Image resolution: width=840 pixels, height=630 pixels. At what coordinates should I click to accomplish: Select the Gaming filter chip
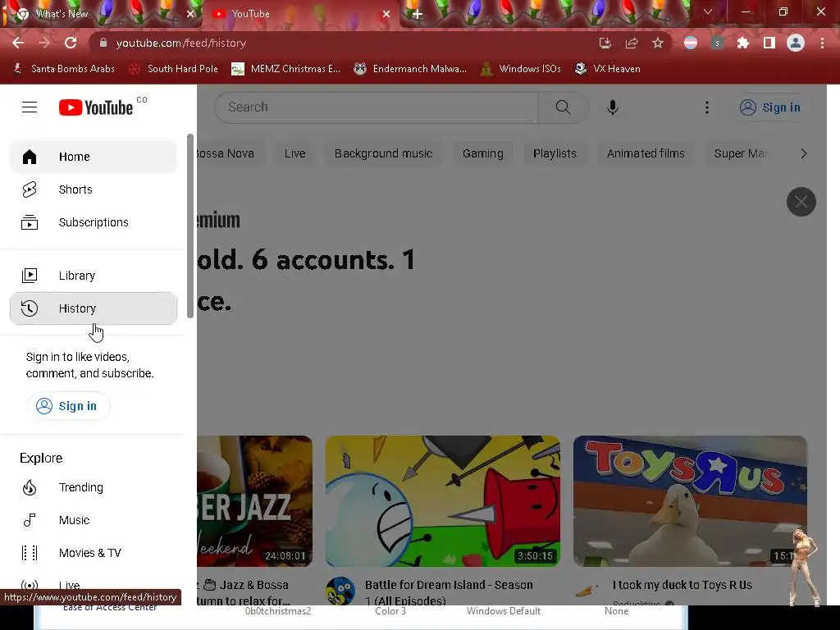(x=482, y=153)
